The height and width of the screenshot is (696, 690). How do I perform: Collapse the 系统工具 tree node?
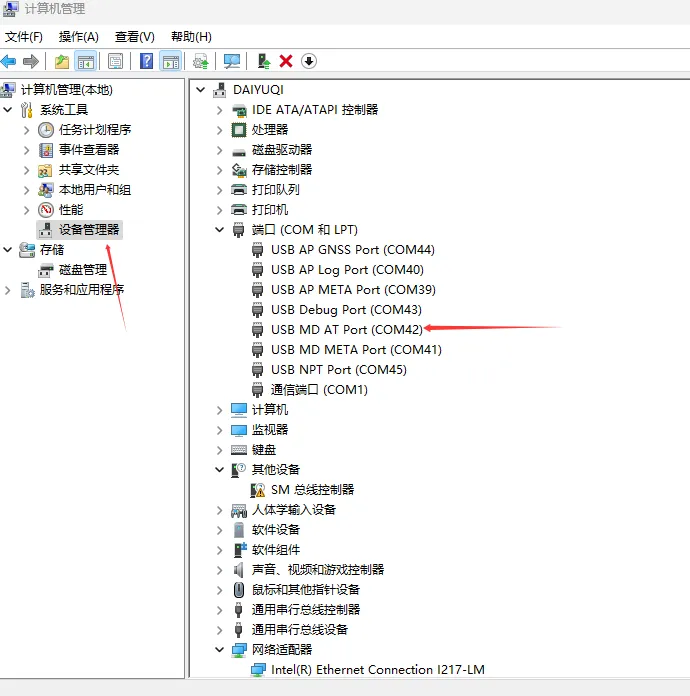[x=8, y=109]
